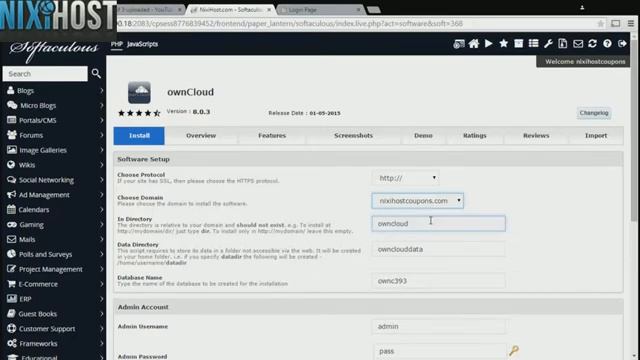
Task: Select the Install tab
Action: coord(139,136)
